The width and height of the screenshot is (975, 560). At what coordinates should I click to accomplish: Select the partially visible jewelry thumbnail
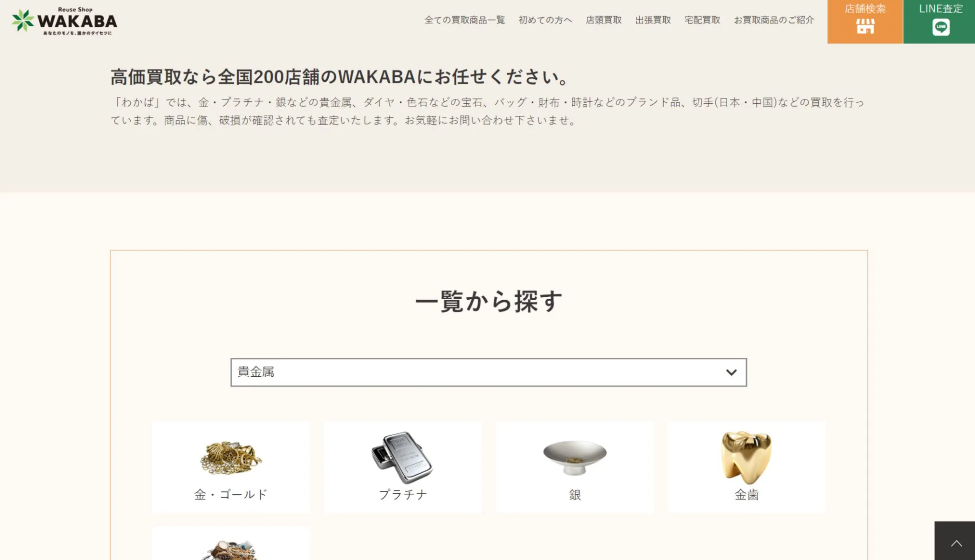231,550
